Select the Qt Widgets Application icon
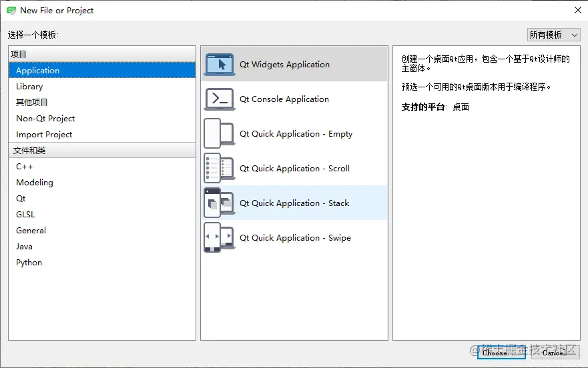The width and height of the screenshot is (588, 368). point(220,65)
